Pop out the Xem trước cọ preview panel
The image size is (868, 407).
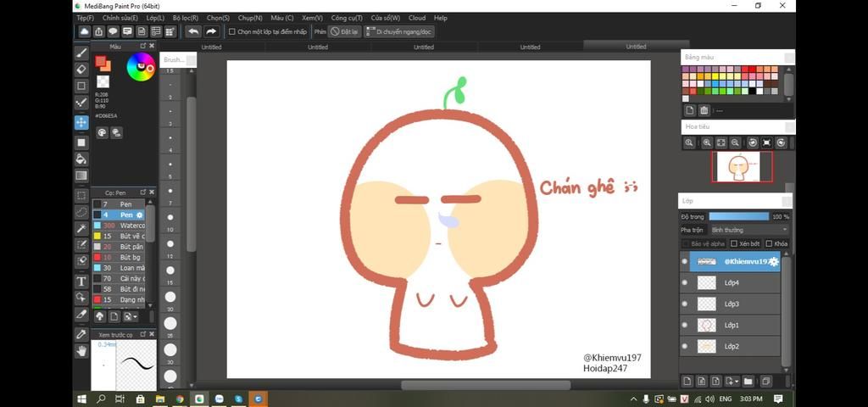tap(142, 334)
